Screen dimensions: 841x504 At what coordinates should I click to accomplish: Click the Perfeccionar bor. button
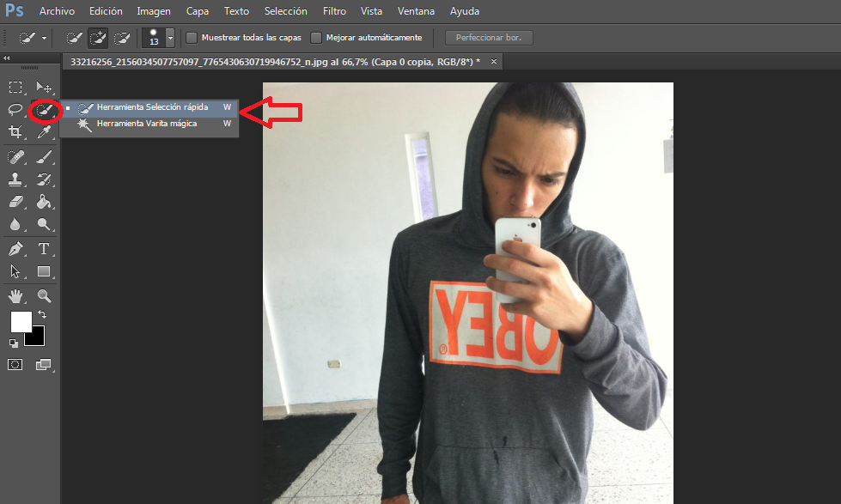(x=489, y=38)
